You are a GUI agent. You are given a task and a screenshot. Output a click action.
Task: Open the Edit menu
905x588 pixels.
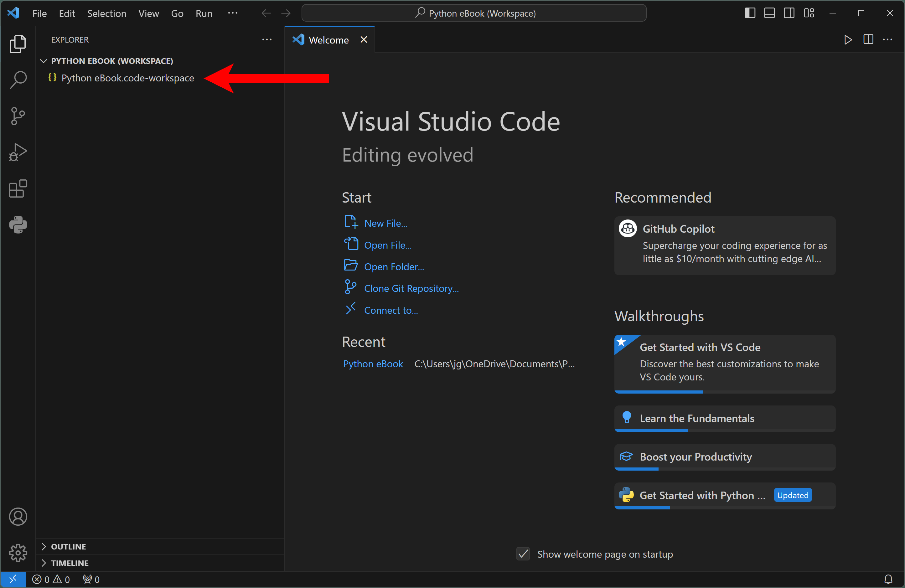(x=67, y=13)
